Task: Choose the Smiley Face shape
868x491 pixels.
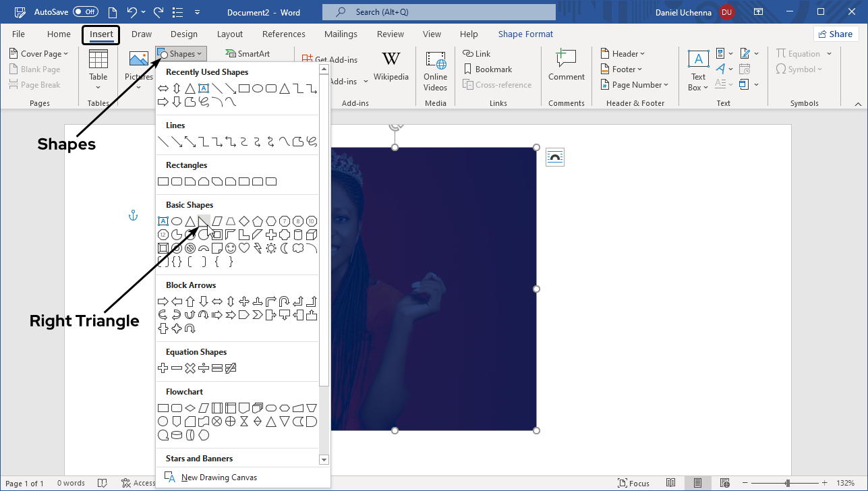Action: point(231,248)
